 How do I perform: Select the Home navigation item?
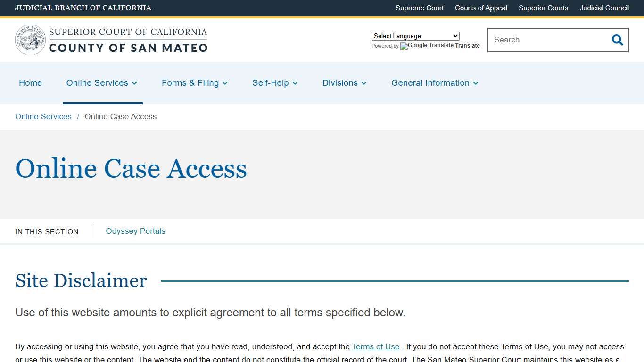(x=30, y=83)
